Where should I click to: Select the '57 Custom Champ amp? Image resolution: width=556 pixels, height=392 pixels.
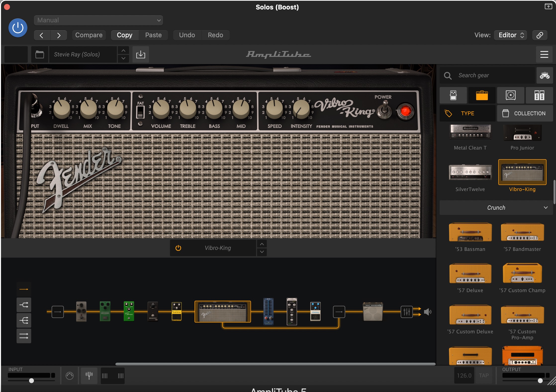pyautogui.click(x=522, y=278)
